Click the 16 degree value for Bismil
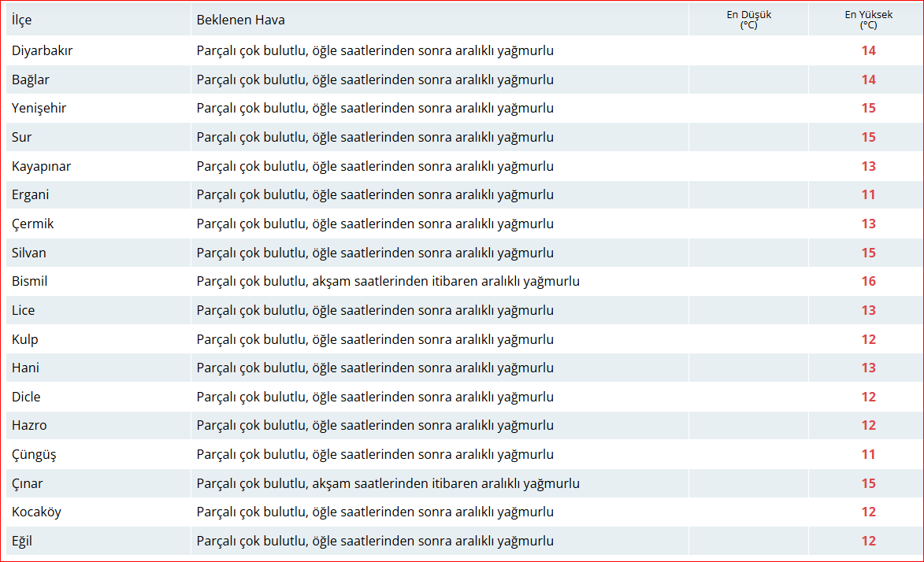This screenshot has height=562, width=924. pos(868,281)
